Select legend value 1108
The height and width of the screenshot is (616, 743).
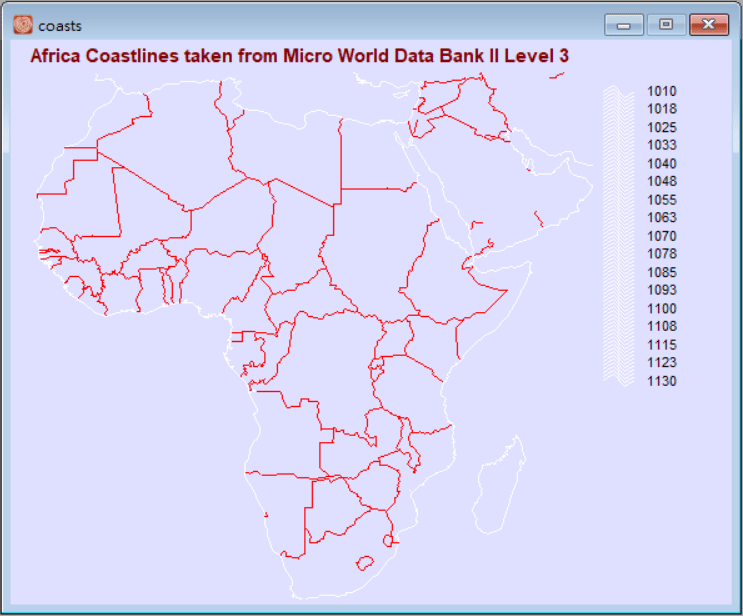click(x=662, y=326)
